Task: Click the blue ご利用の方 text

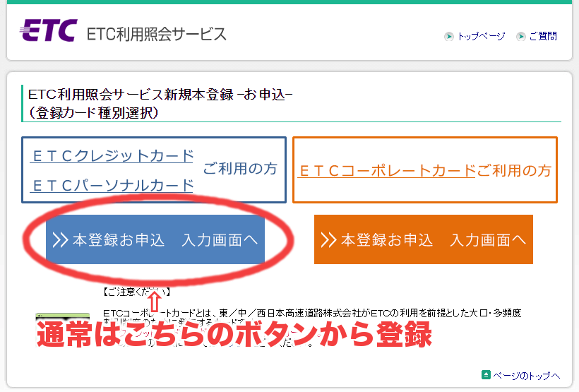Action: 240,169
